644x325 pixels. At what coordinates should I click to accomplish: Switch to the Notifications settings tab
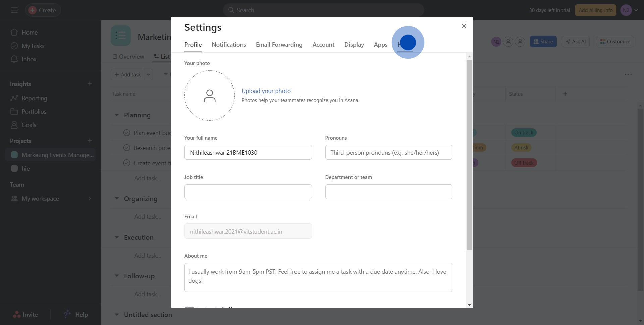tap(228, 44)
